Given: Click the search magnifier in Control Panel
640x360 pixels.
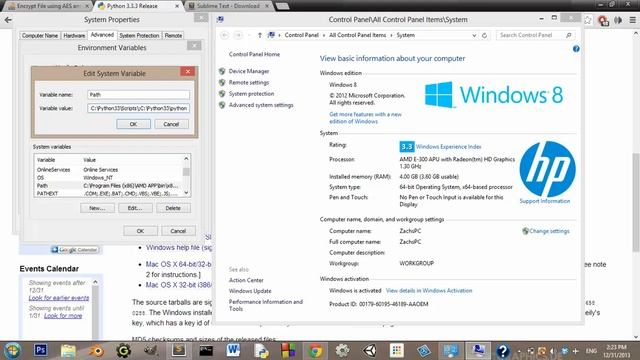Looking at the screenshot, I should pos(569,36).
